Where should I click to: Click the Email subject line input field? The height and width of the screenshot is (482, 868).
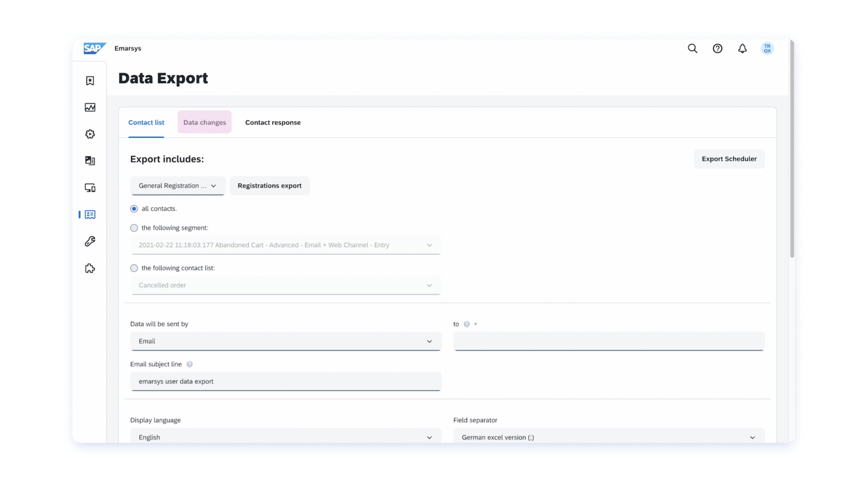(x=286, y=381)
